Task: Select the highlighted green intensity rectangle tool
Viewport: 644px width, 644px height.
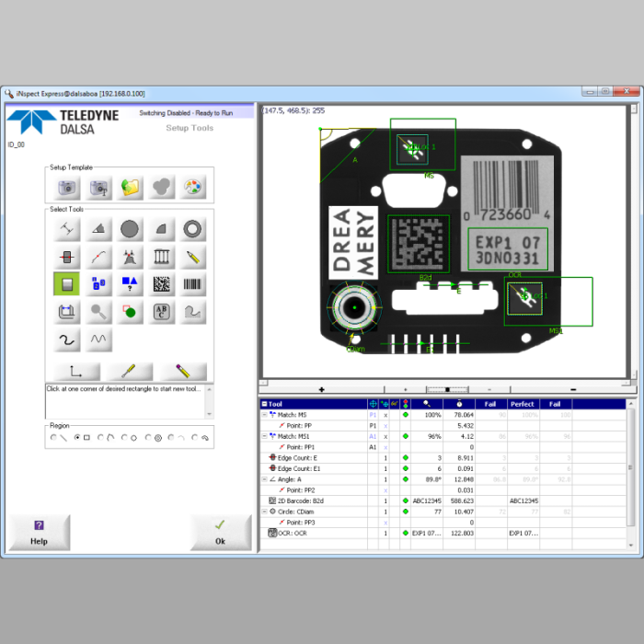Action: (66, 283)
